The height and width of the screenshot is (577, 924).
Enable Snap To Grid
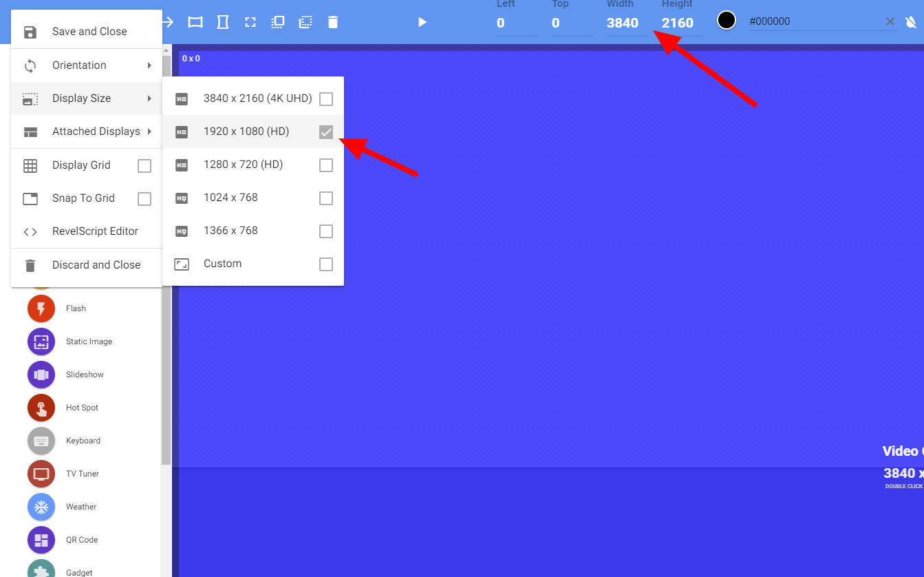(144, 198)
